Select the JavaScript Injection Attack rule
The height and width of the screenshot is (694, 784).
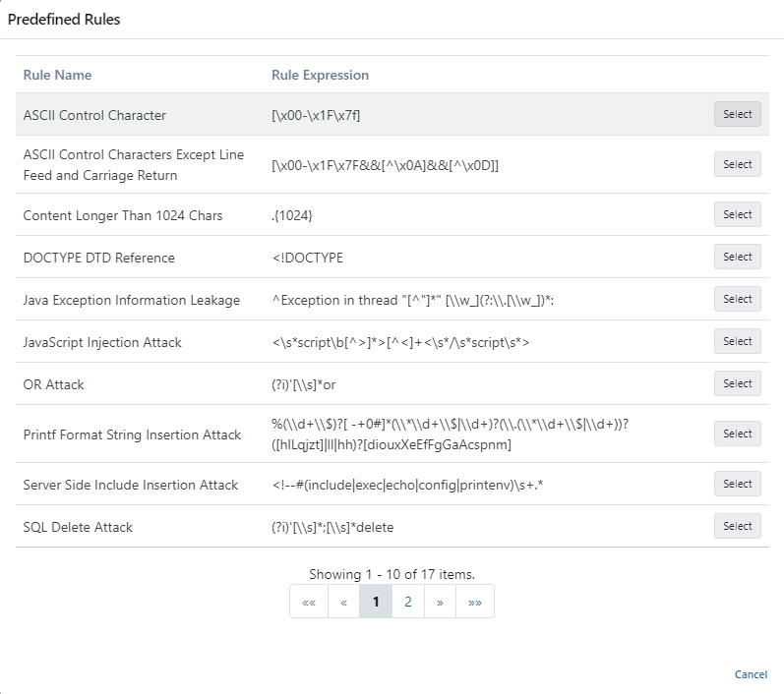(x=737, y=341)
